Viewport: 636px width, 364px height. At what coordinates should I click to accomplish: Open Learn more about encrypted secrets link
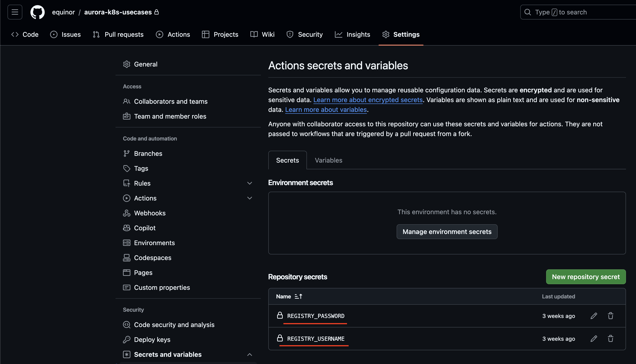click(x=368, y=100)
